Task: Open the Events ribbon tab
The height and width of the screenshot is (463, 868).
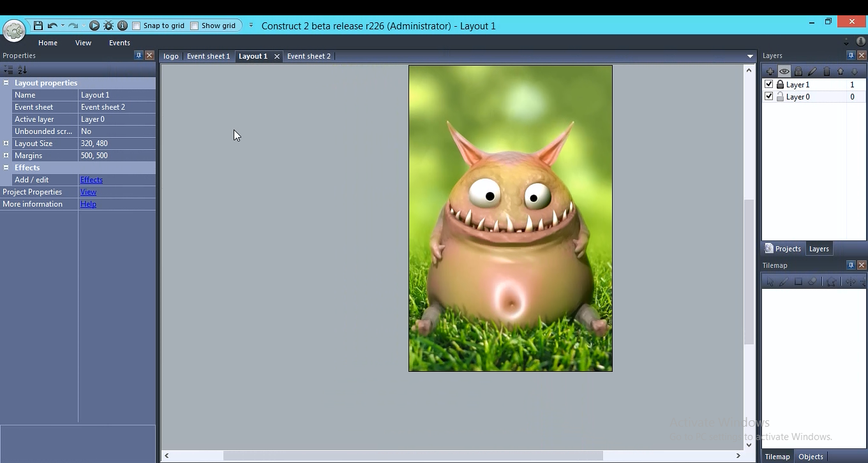Action: 119,43
